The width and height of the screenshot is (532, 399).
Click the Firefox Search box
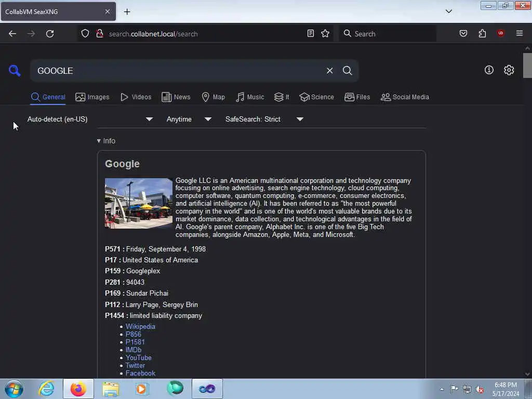[x=387, y=34]
